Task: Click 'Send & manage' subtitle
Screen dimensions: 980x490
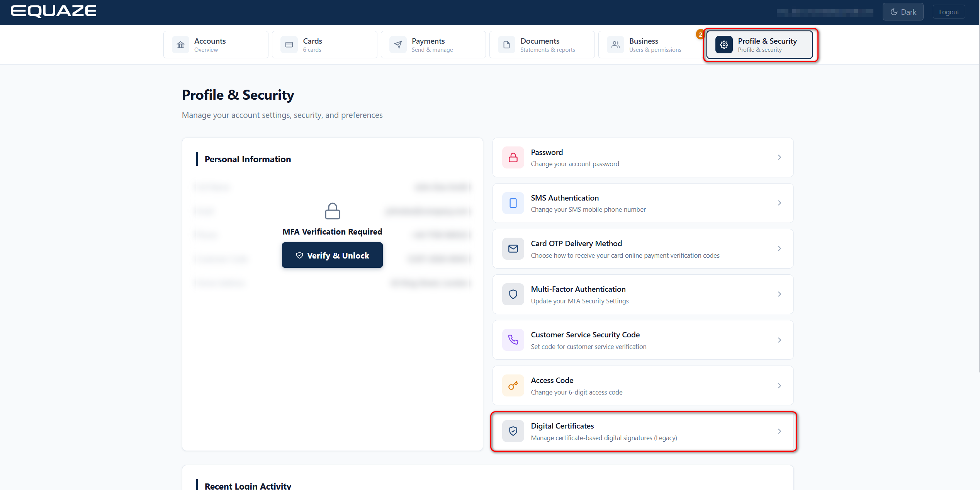Action: pyautogui.click(x=432, y=50)
